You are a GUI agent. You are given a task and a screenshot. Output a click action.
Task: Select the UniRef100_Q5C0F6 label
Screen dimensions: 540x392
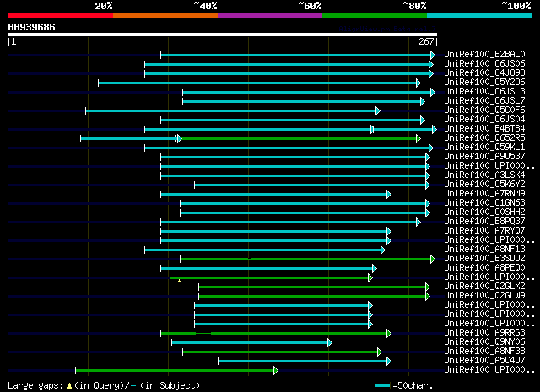pos(484,110)
